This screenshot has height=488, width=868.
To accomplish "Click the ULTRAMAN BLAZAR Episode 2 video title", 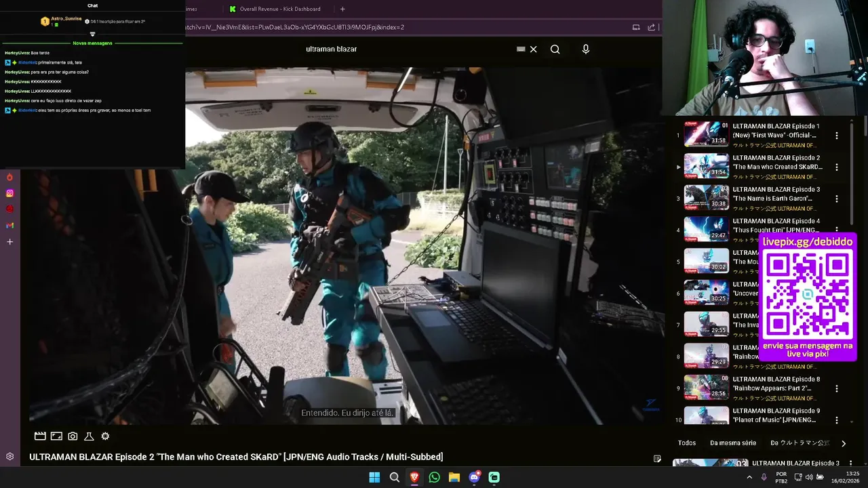I will pyautogui.click(x=236, y=457).
